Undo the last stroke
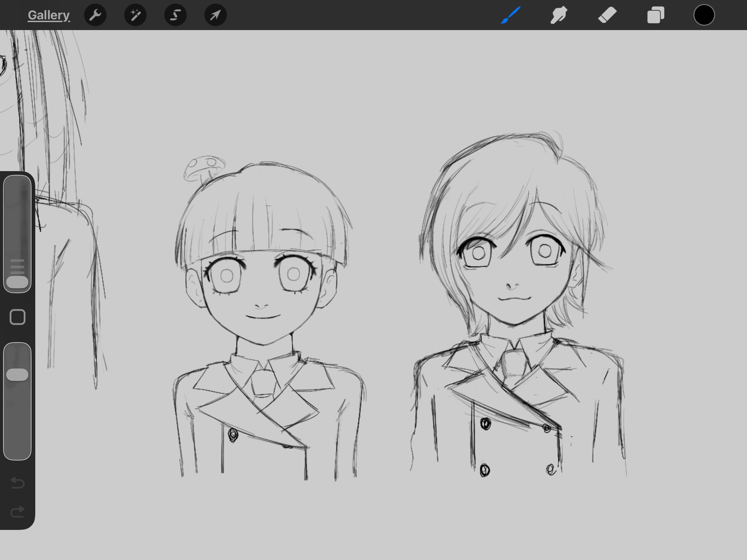The height and width of the screenshot is (560, 747). 17,483
